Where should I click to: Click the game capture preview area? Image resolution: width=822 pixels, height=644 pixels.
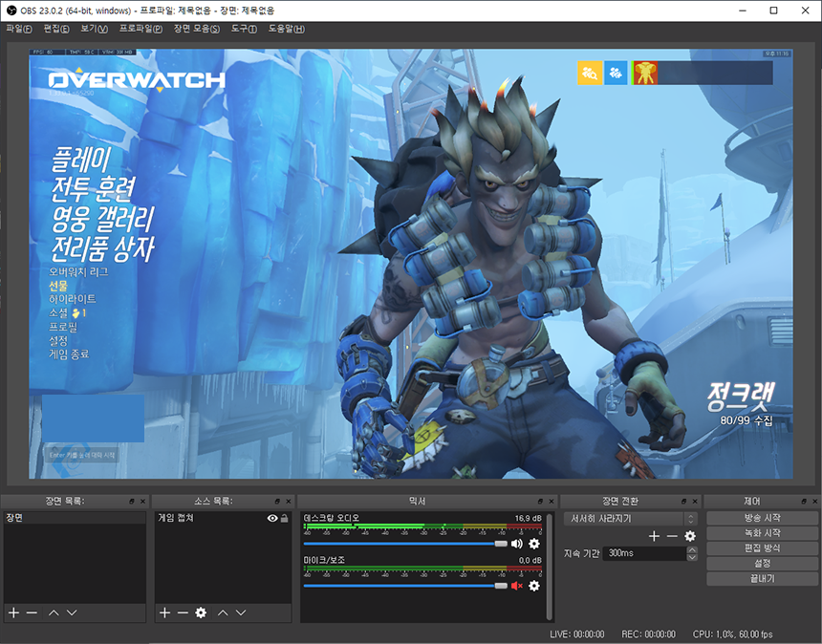(x=410, y=264)
